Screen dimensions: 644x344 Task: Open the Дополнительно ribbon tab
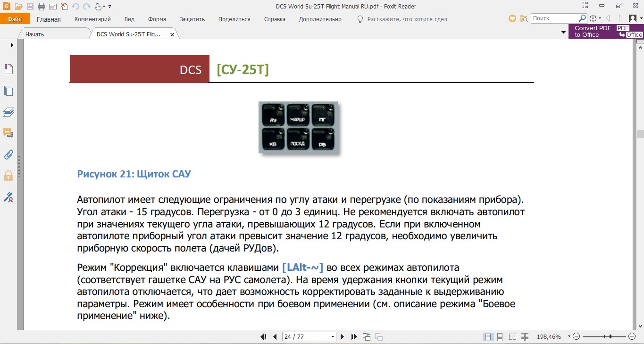(320, 19)
